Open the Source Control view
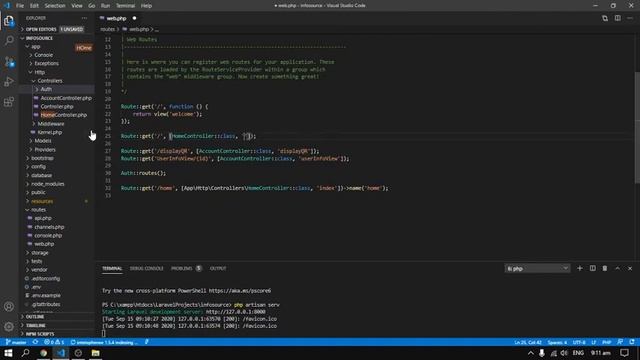Viewport: 640px width, 360px height. click(9, 61)
